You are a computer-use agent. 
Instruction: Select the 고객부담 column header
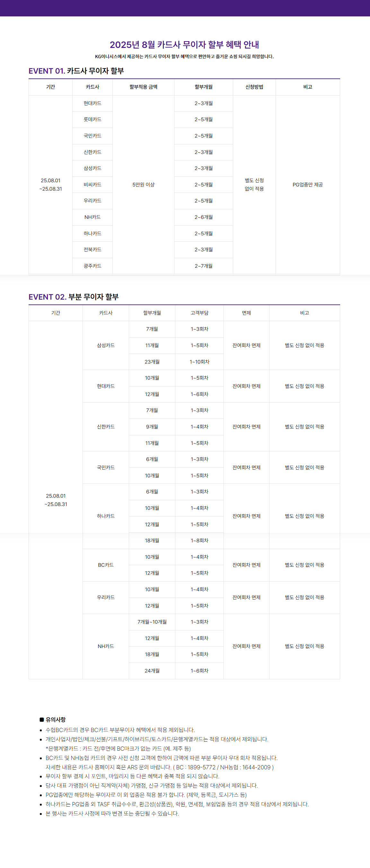point(199,313)
